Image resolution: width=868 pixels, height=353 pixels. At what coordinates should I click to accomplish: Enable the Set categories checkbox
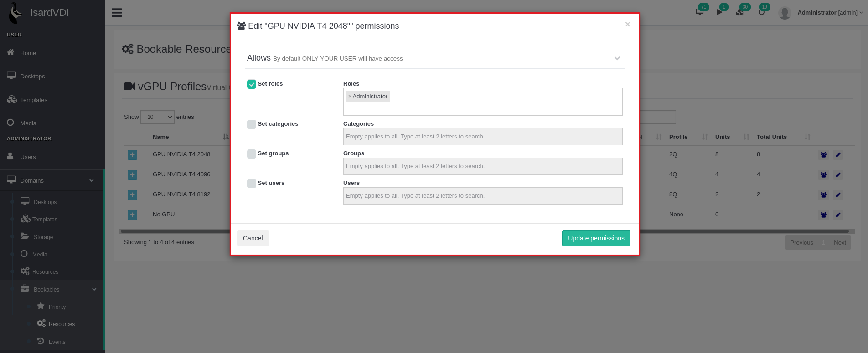click(252, 124)
